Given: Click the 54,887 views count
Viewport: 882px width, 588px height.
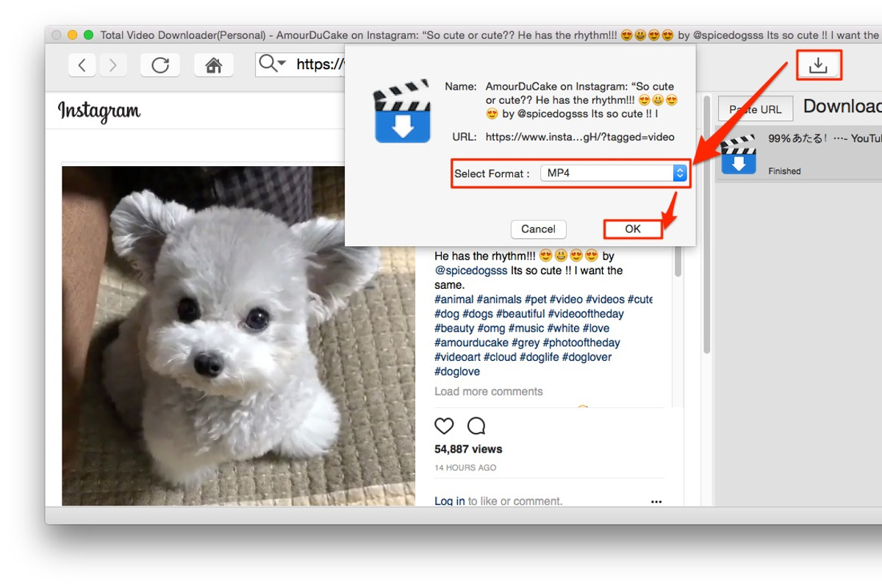Looking at the screenshot, I should tap(468, 449).
